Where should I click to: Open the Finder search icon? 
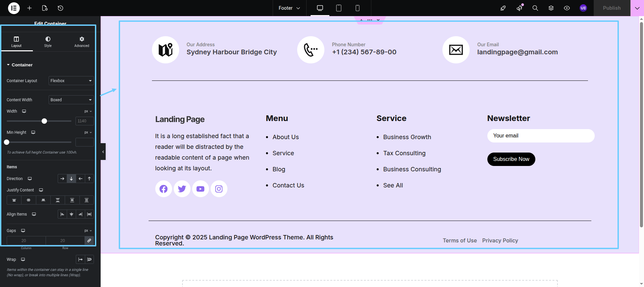(x=535, y=8)
